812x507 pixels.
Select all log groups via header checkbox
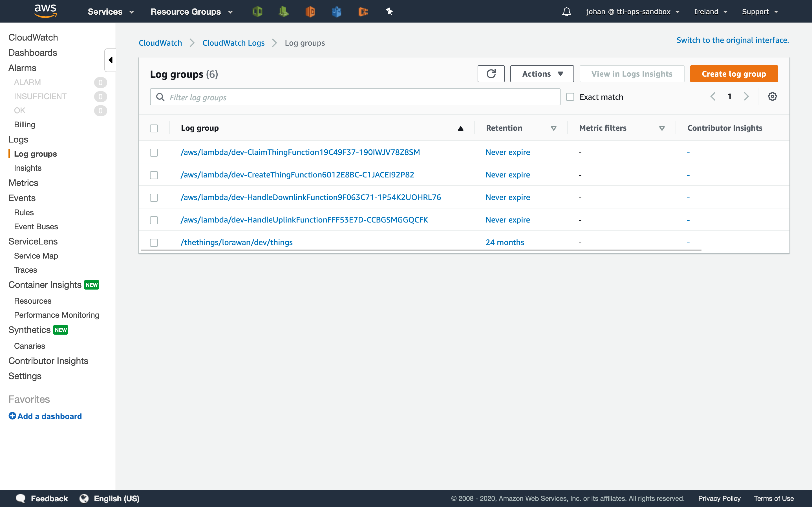tap(154, 128)
